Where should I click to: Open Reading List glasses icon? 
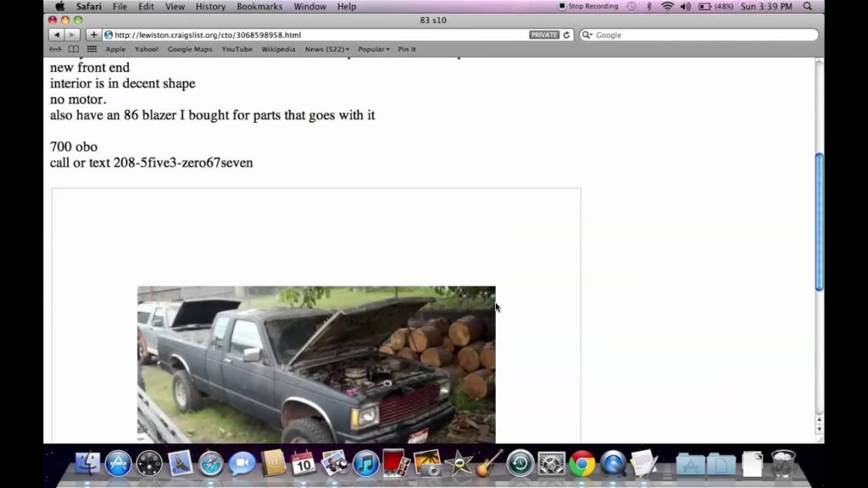tap(55, 49)
